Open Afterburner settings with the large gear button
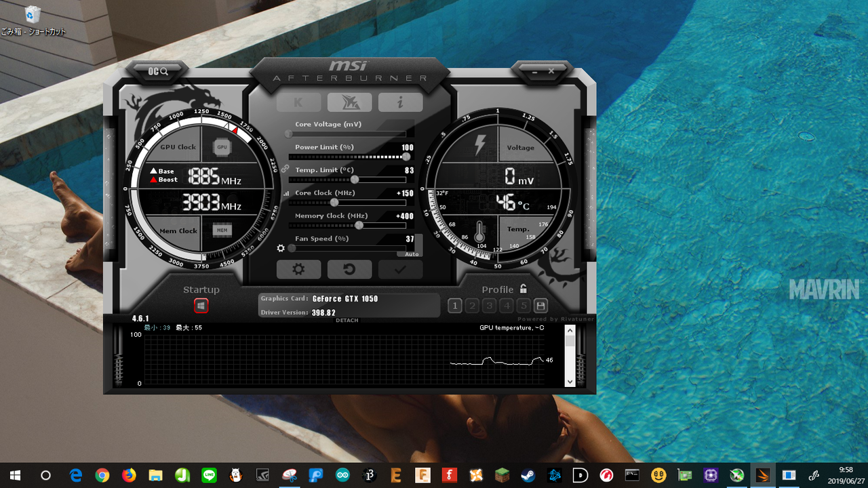The image size is (868, 488). (x=298, y=269)
